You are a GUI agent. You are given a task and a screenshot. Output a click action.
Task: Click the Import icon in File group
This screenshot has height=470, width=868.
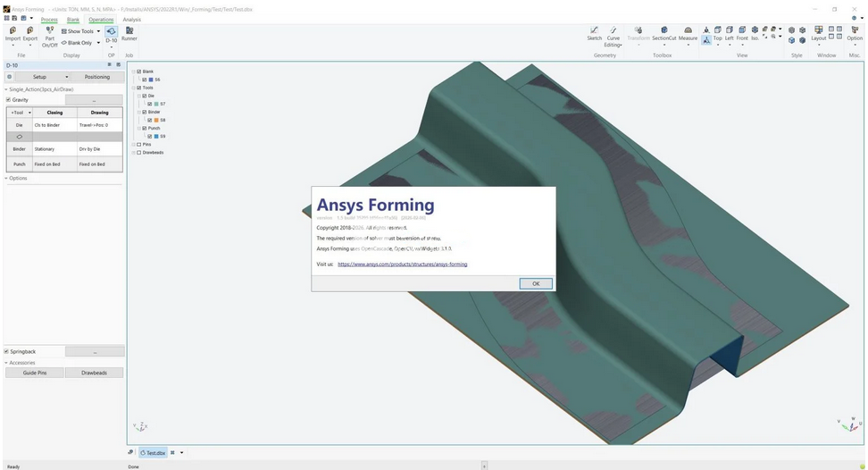[x=13, y=33]
